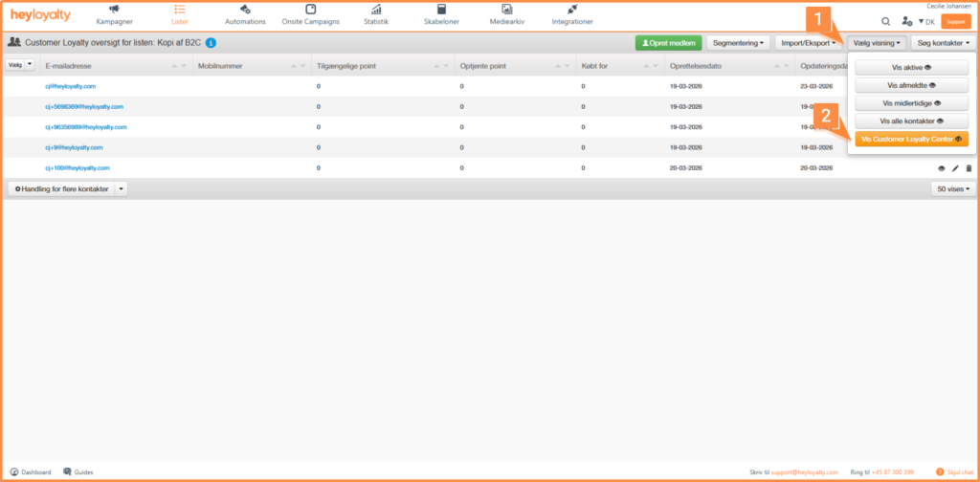Choose Vis Customer Loyalty Center option

coord(912,140)
